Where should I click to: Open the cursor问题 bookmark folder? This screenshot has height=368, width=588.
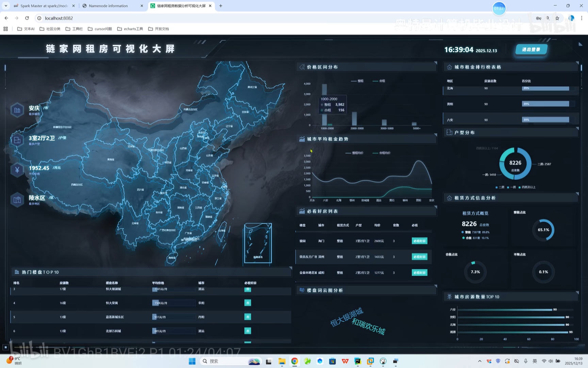[100, 29]
